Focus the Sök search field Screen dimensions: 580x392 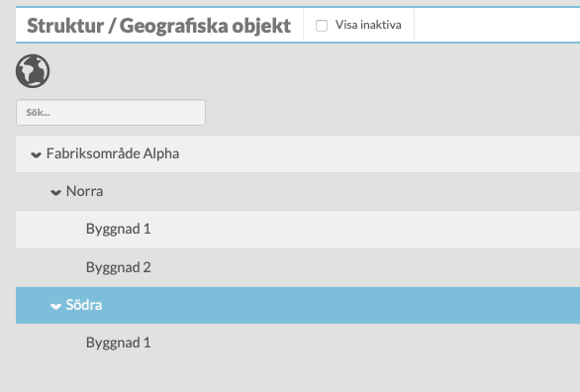coord(111,113)
